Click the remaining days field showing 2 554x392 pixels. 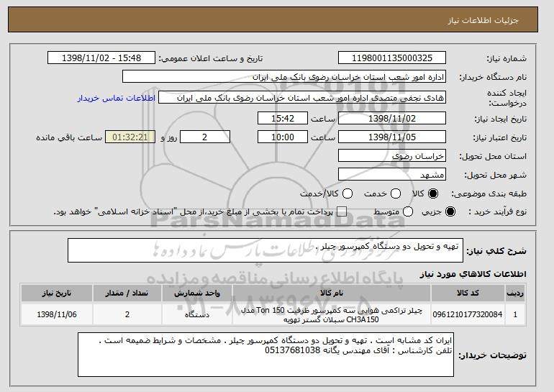(205, 137)
